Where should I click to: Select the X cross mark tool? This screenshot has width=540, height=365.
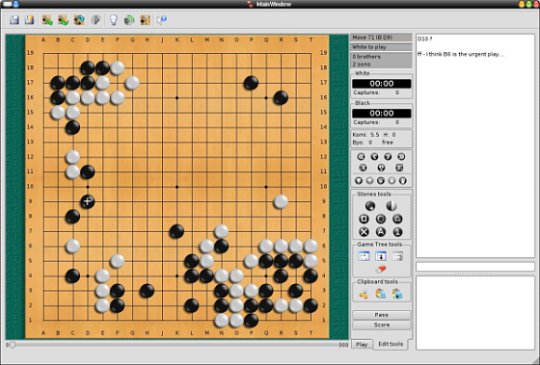pyautogui.click(x=364, y=232)
